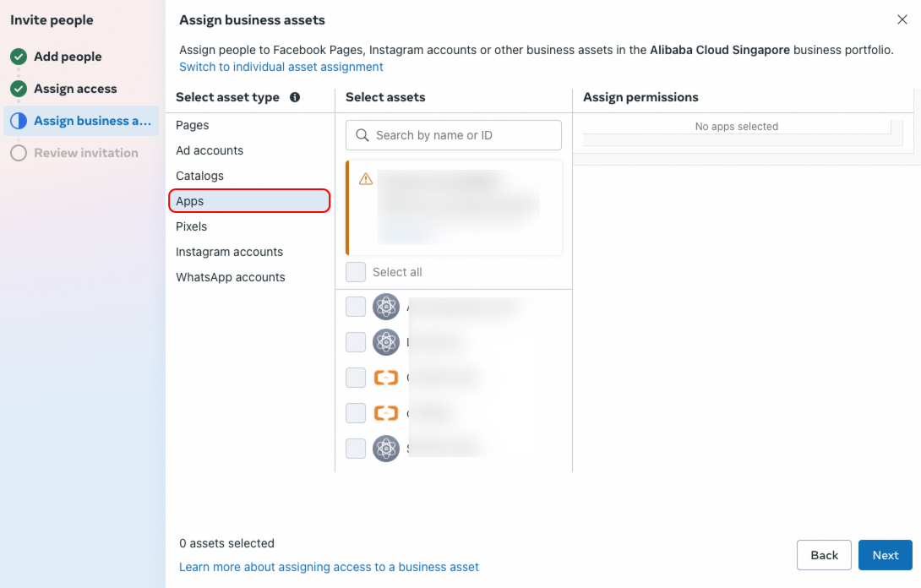Choose Ad accounts asset type
This screenshot has height=588, width=921.
tap(210, 150)
